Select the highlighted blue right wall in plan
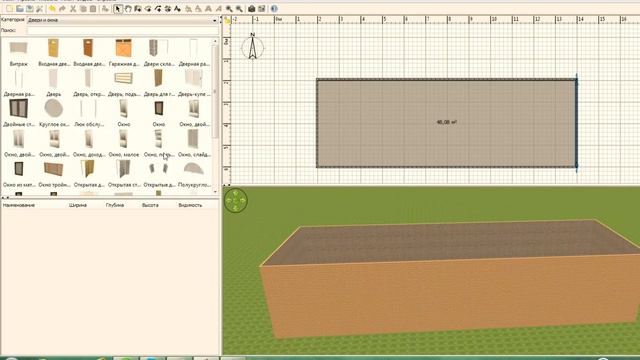 (576, 123)
